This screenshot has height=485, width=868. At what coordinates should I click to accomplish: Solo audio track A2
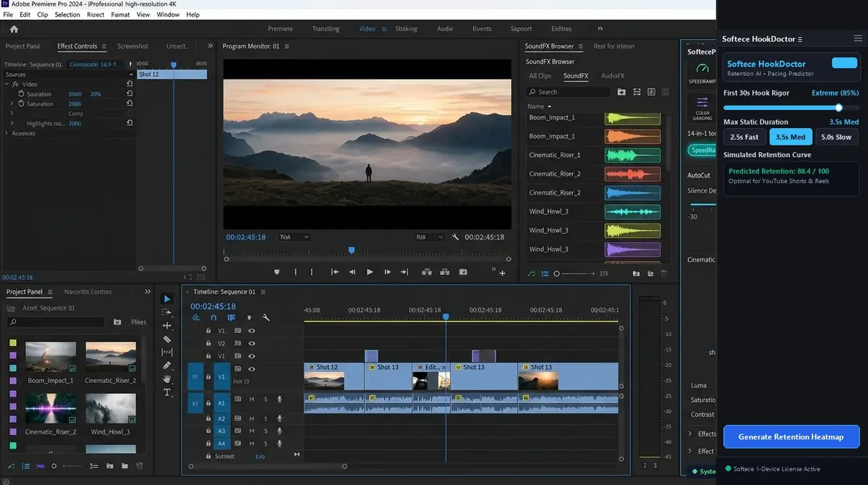click(265, 418)
